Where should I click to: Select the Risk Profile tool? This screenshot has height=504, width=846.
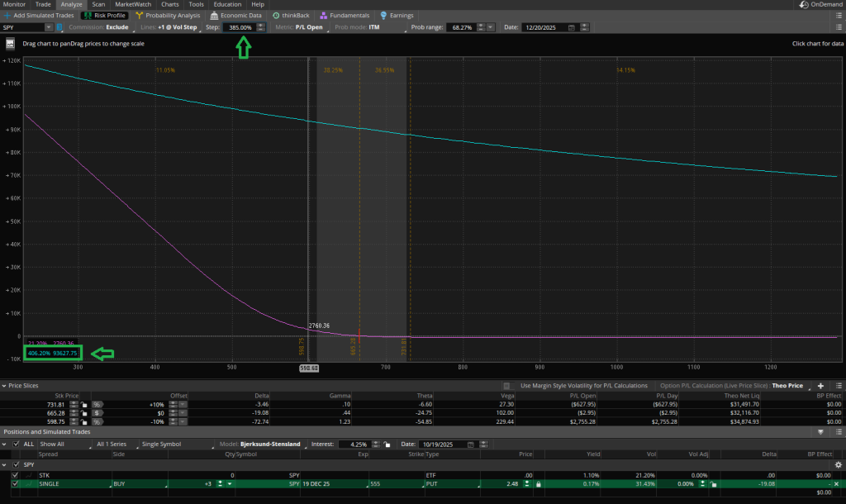[x=103, y=15]
